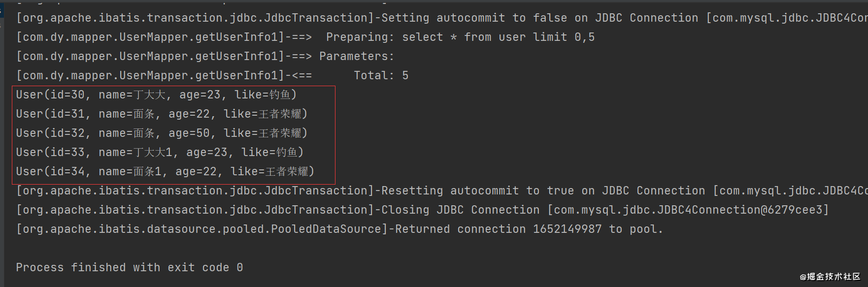Viewport: 868px width, 287px height.
Task: Click the 'Setting autocommit to false' log line
Action: click(x=442, y=18)
